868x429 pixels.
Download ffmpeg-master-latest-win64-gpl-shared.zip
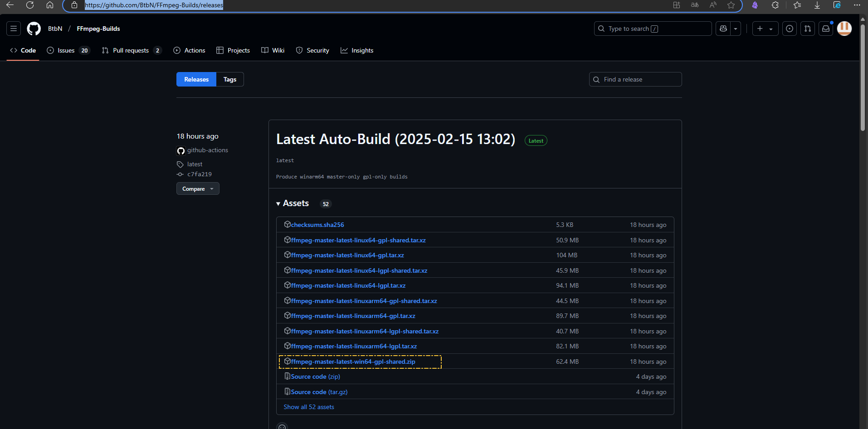click(353, 362)
